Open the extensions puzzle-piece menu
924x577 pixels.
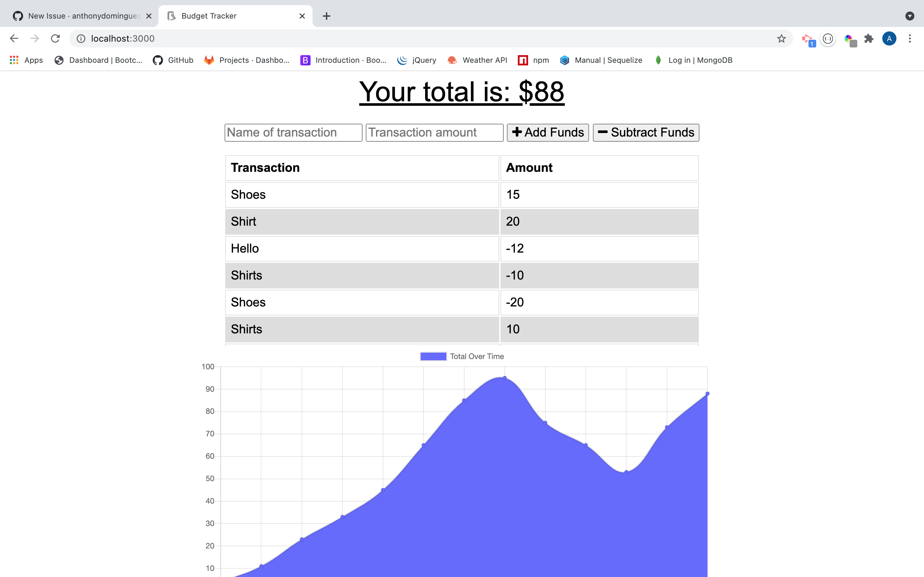(868, 38)
